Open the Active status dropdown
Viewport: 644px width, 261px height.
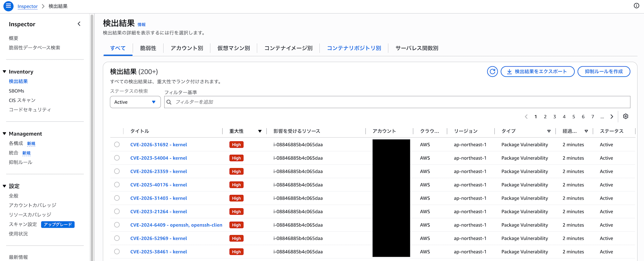tap(135, 102)
